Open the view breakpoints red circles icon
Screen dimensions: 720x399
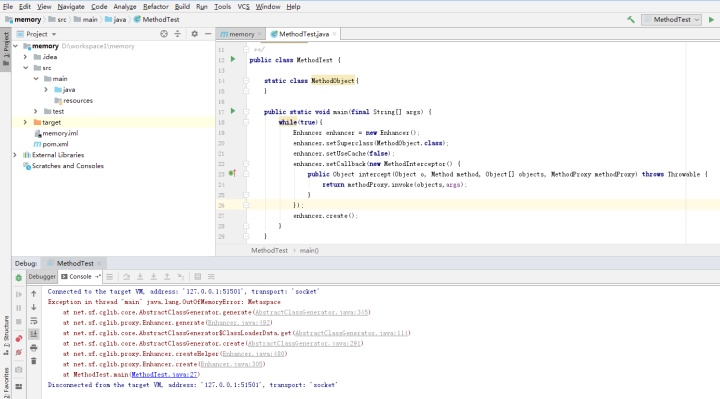(18, 339)
